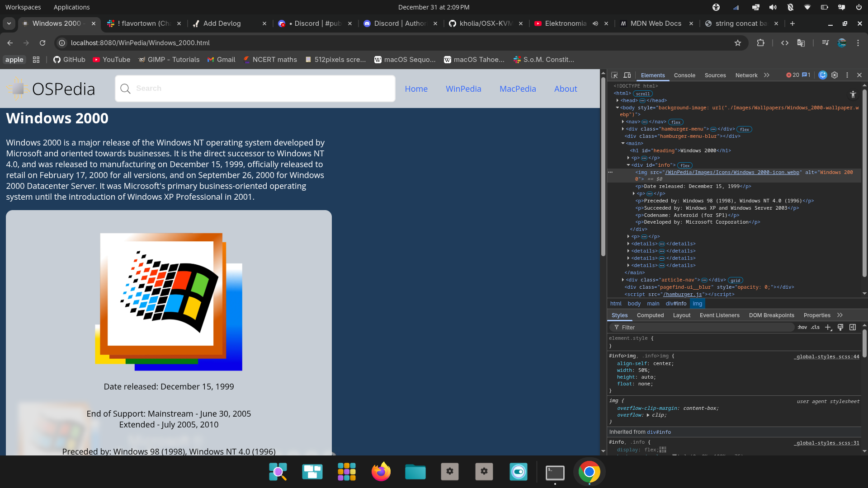Go to the WinPedia nav link
Image resolution: width=868 pixels, height=488 pixels.
tap(463, 89)
